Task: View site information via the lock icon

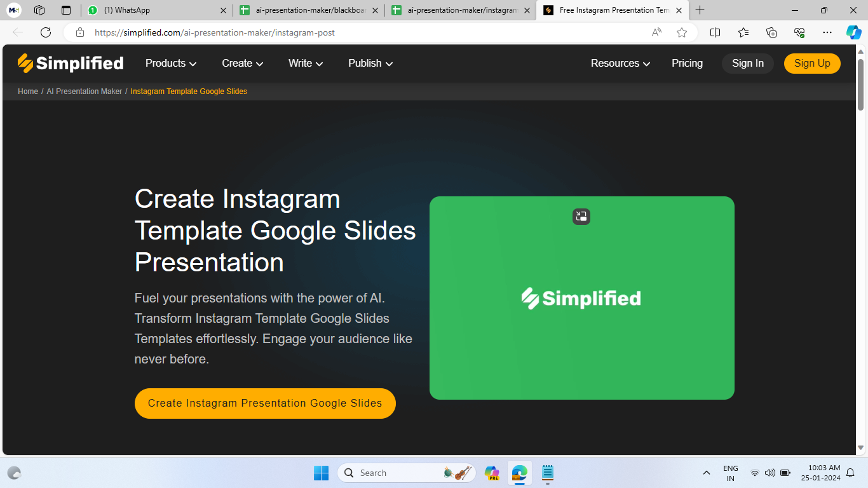Action: (79, 32)
